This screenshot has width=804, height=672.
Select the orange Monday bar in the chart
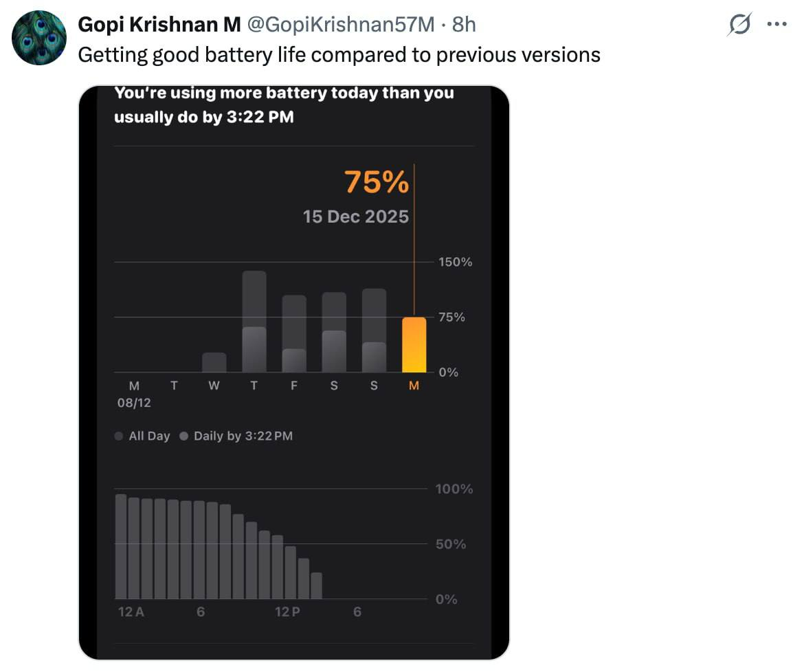point(414,345)
